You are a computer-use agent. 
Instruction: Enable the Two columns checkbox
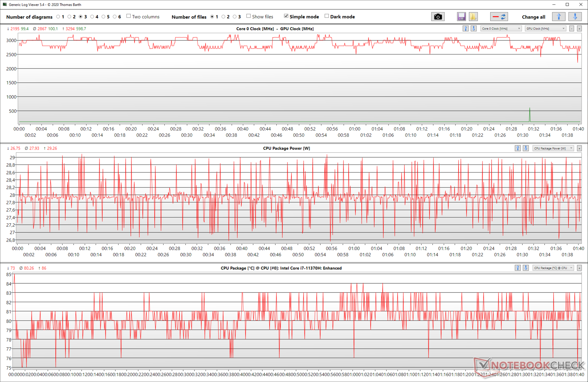[129, 16]
